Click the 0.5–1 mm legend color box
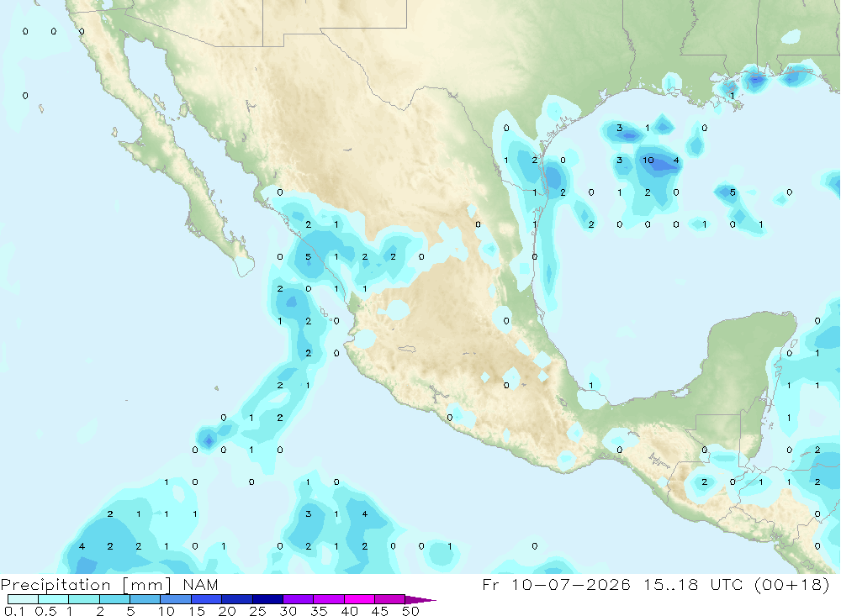The height and width of the screenshot is (616, 841). tap(54, 599)
